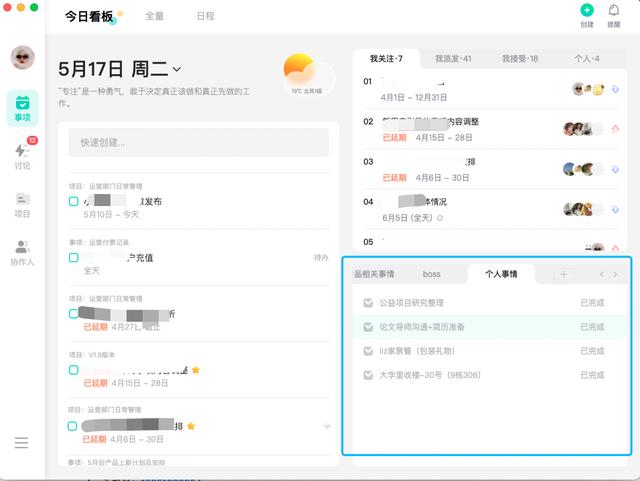Uncheck the 论文导师沟通+简历准备 task
Screen dimensions: 640x481
(368, 327)
